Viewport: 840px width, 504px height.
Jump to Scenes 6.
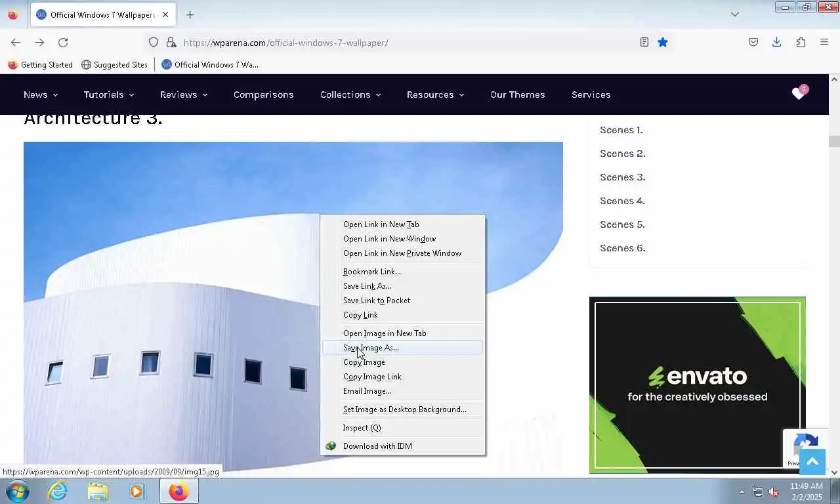coord(623,248)
